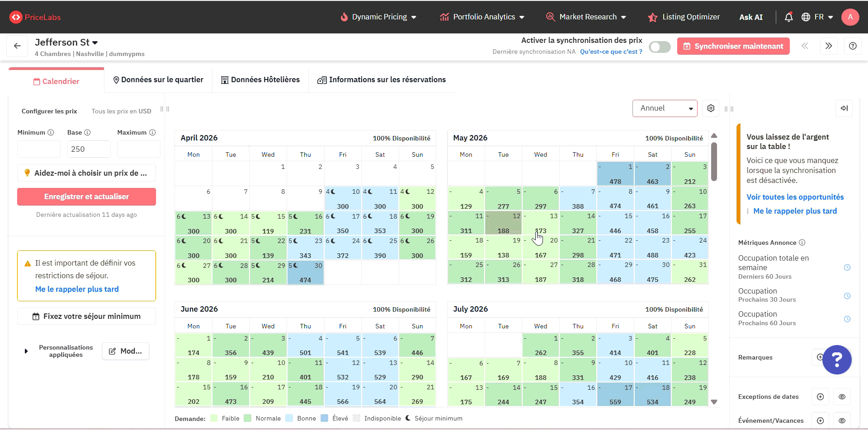Click the notification bell icon
This screenshot has width=868, height=430.
click(x=788, y=17)
